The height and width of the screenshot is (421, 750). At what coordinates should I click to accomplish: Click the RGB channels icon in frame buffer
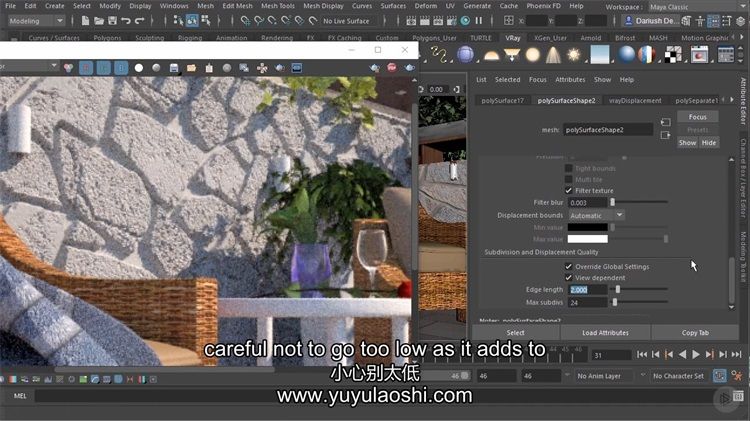[68, 68]
